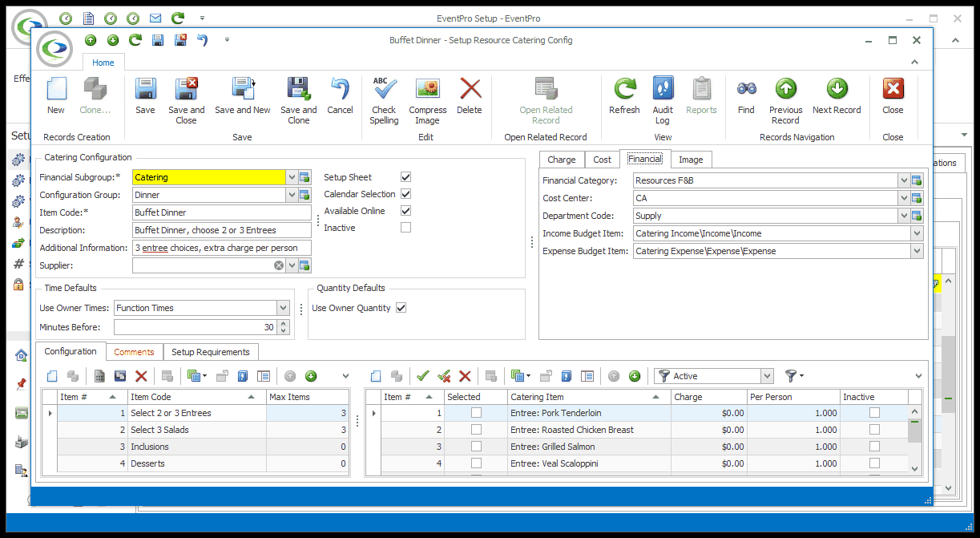Click the green checkmark icon in catering items toolbar
The height and width of the screenshot is (538, 980).
pos(423,376)
